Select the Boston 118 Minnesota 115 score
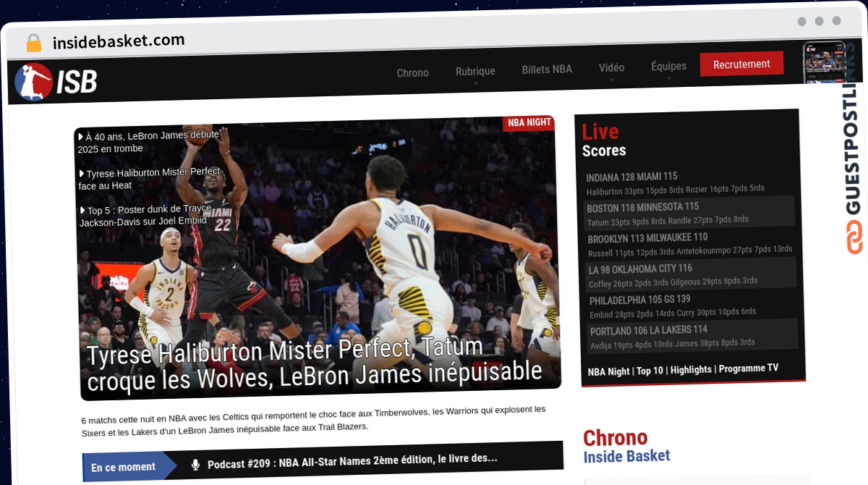Viewport: 868px width, 485px height. pos(642,208)
